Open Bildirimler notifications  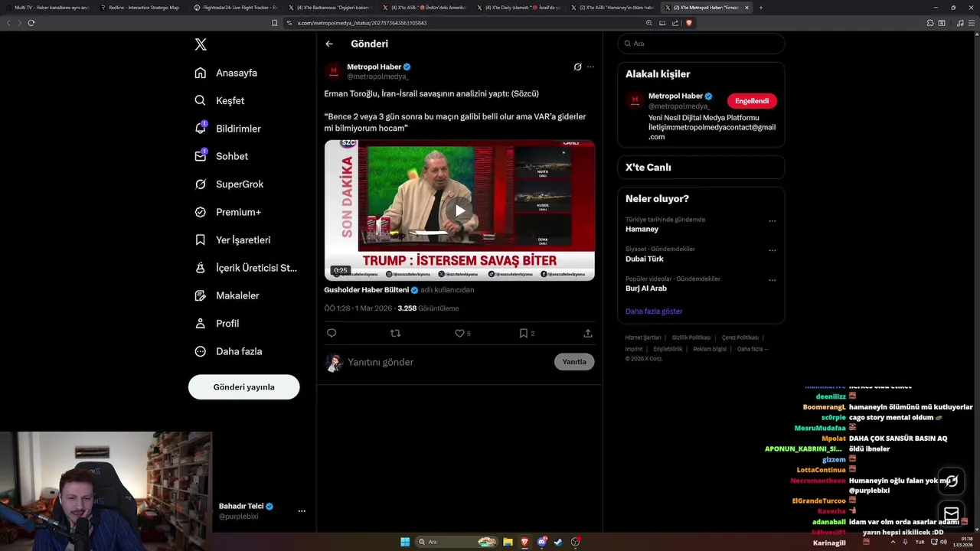point(227,129)
